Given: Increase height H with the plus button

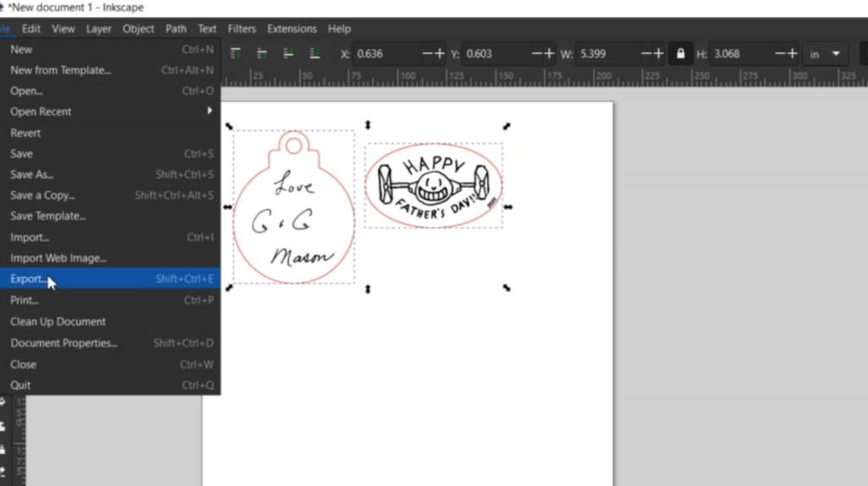Looking at the screenshot, I should (x=793, y=53).
